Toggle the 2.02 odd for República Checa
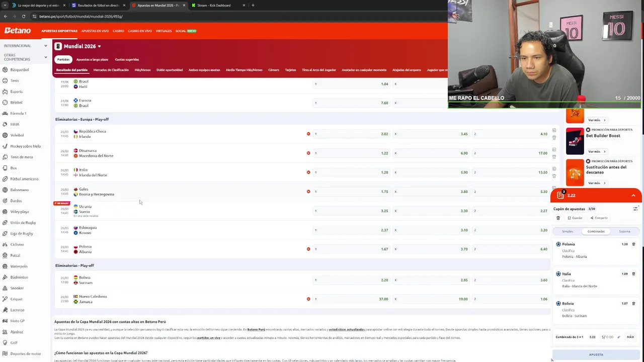Screen dimensions: 644x362 point(352,134)
